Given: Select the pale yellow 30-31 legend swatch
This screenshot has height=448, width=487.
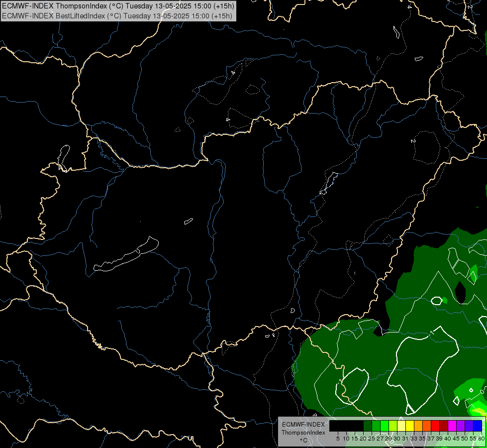Looking at the screenshot, I should 401,426.
